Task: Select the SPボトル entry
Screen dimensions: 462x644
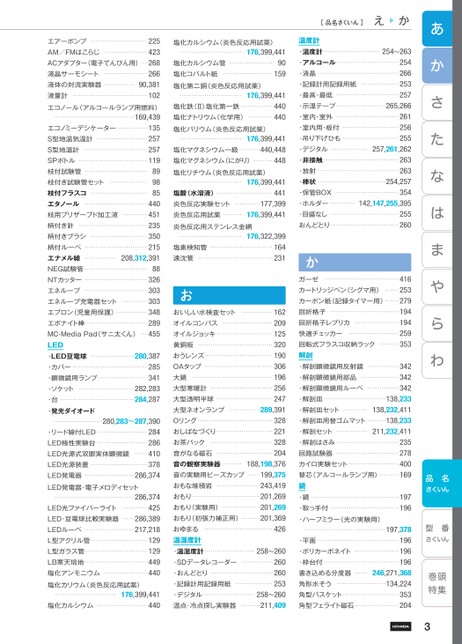Action: 103,161
